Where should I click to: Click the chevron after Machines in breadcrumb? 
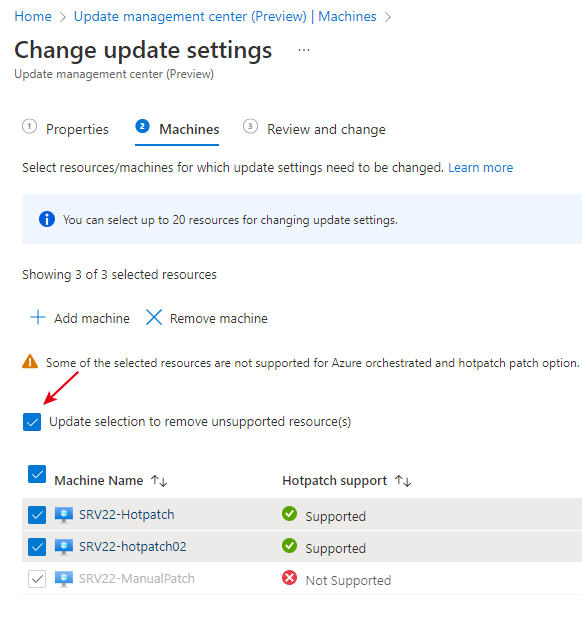pos(388,17)
